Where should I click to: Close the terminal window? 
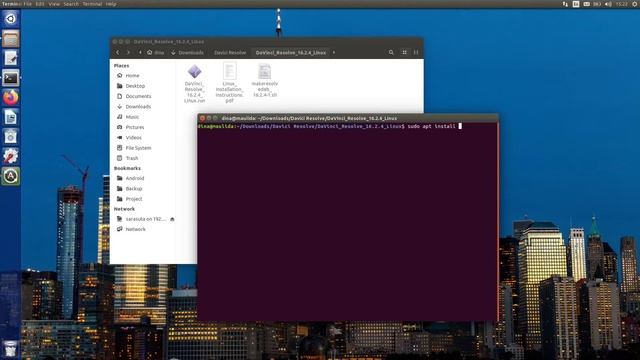(202, 118)
